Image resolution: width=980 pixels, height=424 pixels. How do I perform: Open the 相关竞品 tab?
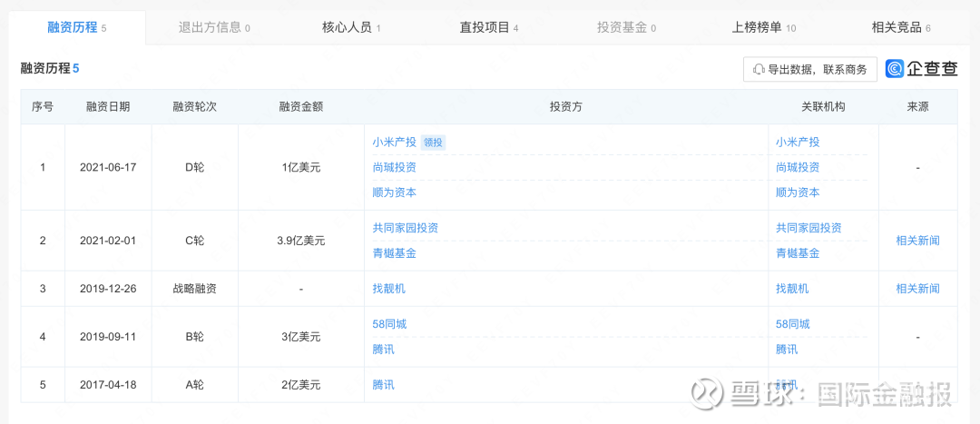pyautogui.click(x=901, y=27)
